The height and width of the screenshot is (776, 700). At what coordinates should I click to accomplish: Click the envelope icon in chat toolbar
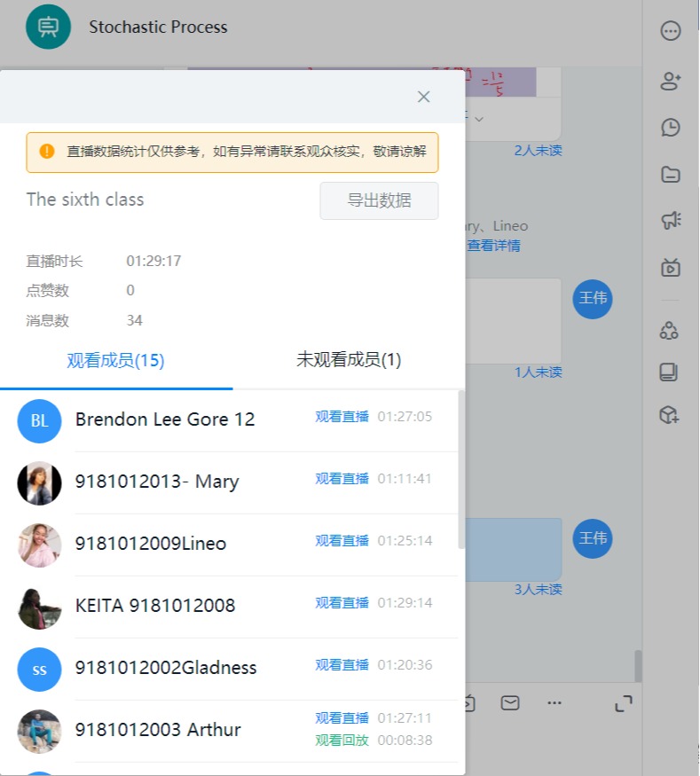click(510, 703)
